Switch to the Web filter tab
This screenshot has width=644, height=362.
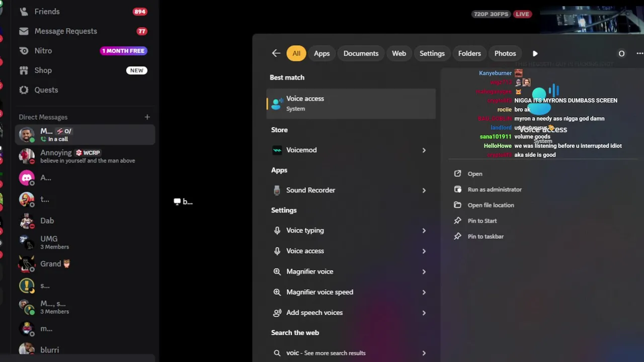[399, 53]
